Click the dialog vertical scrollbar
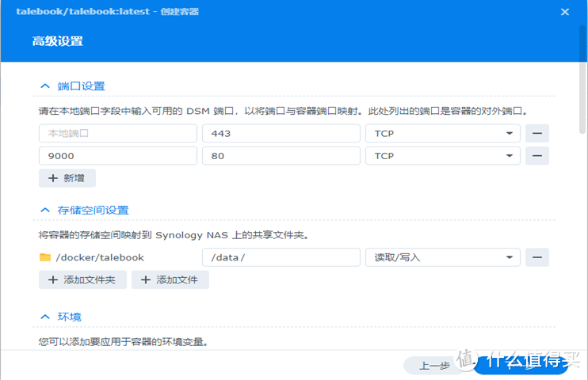588x380 pixels. pyautogui.click(x=582, y=79)
